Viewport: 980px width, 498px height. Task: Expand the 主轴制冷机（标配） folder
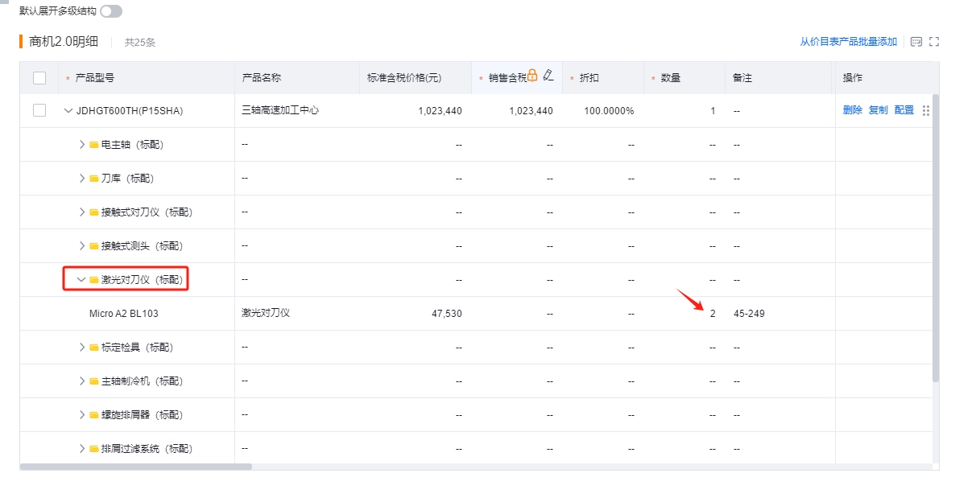pyautogui.click(x=81, y=381)
